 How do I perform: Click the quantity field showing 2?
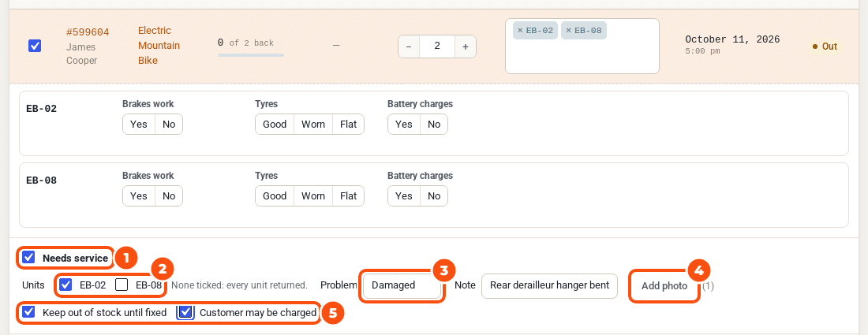437,47
